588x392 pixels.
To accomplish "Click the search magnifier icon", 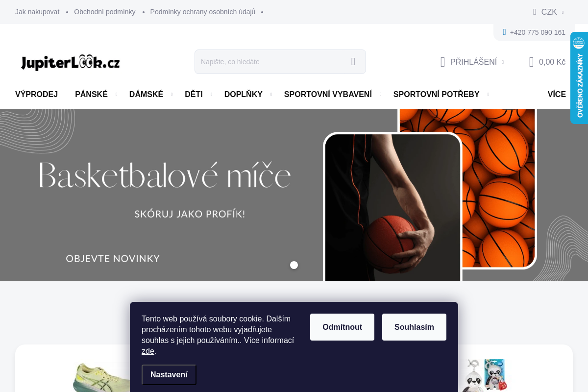I will tap(353, 62).
